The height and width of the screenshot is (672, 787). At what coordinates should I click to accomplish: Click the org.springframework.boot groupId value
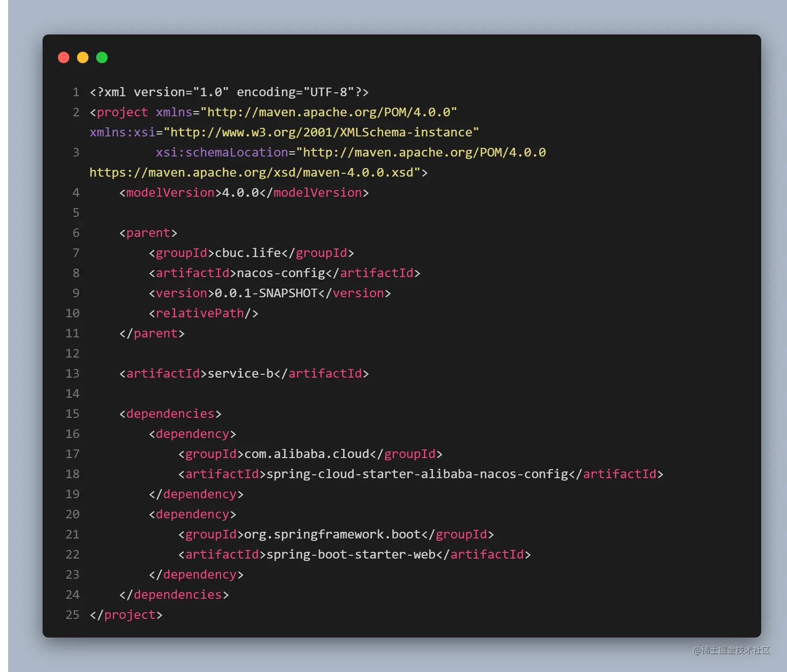tap(333, 535)
